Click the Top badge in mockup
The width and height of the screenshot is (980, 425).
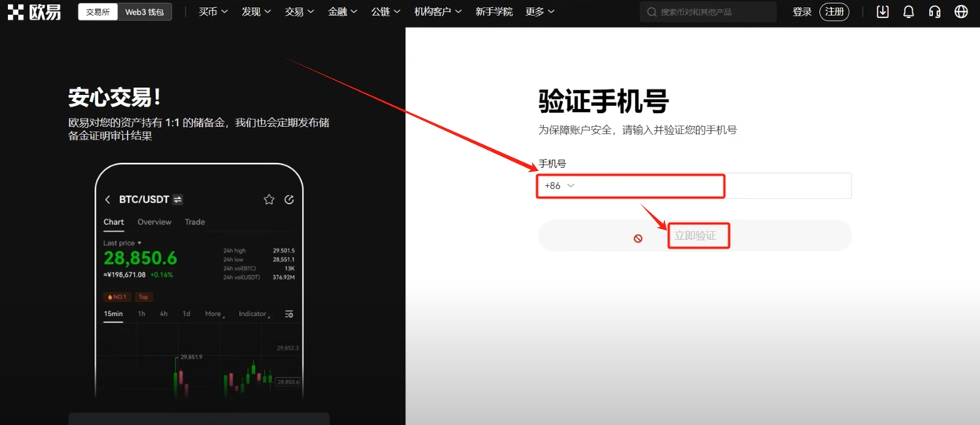[143, 297]
